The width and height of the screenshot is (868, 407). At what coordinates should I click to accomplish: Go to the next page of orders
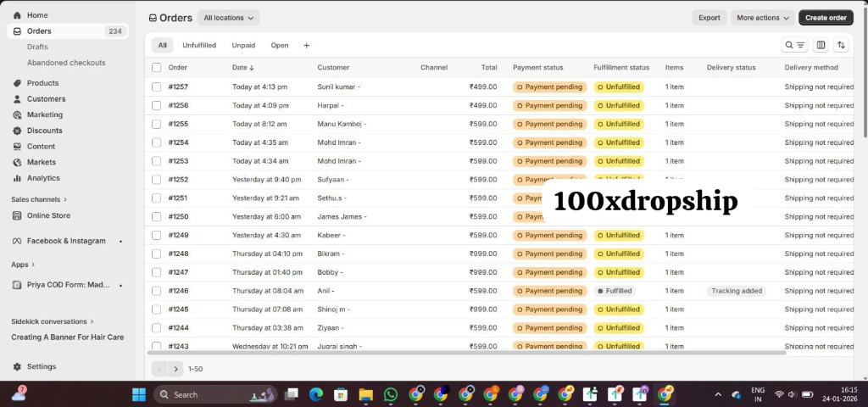(176, 369)
